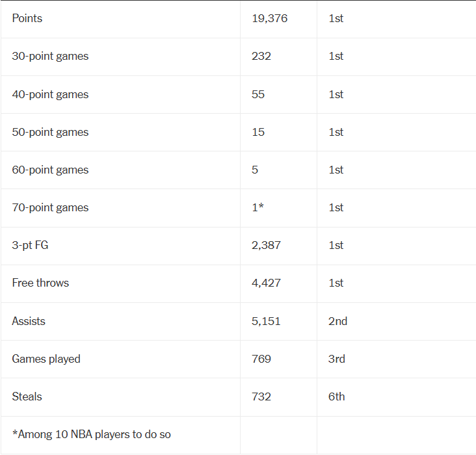Select the 55 value cell

coord(258,94)
